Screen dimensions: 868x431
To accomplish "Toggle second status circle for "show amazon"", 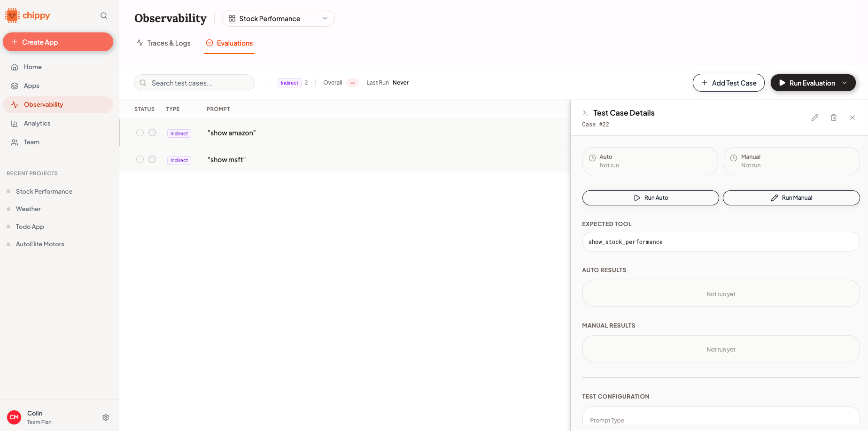I will click(x=152, y=133).
